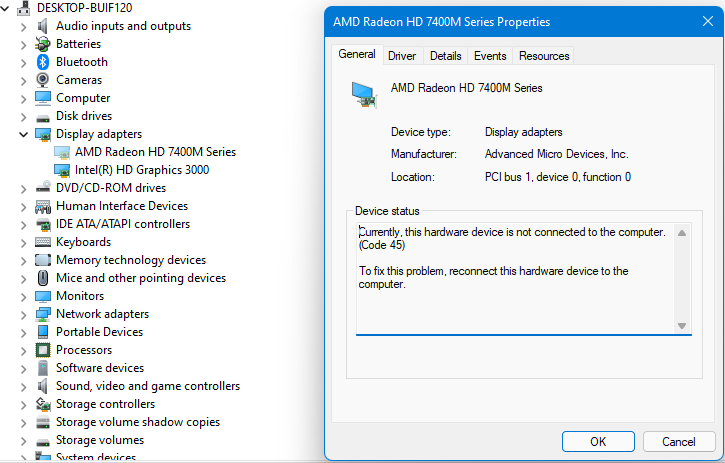725x463 pixels.
Task: Expand the Disk drives category
Action: click(24, 117)
